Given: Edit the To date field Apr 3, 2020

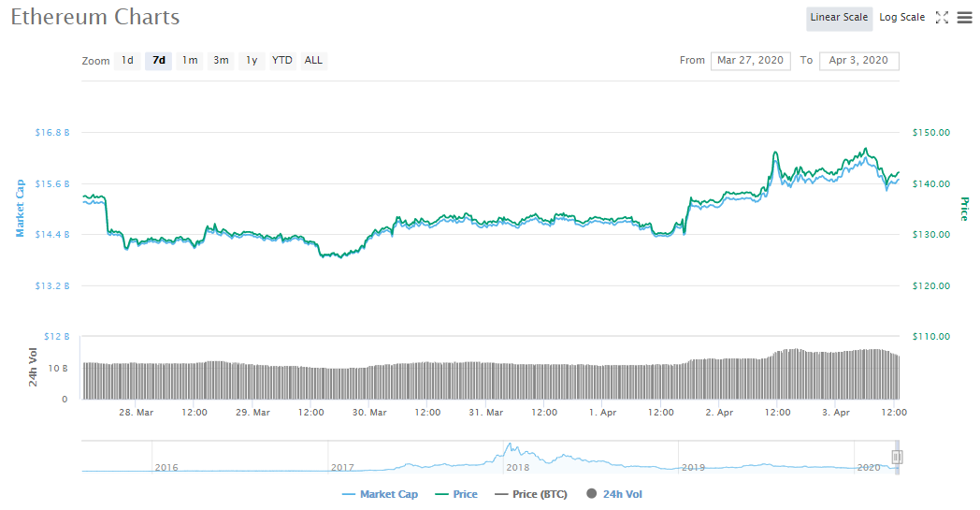Looking at the screenshot, I should pyautogui.click(x=858, y=61).
